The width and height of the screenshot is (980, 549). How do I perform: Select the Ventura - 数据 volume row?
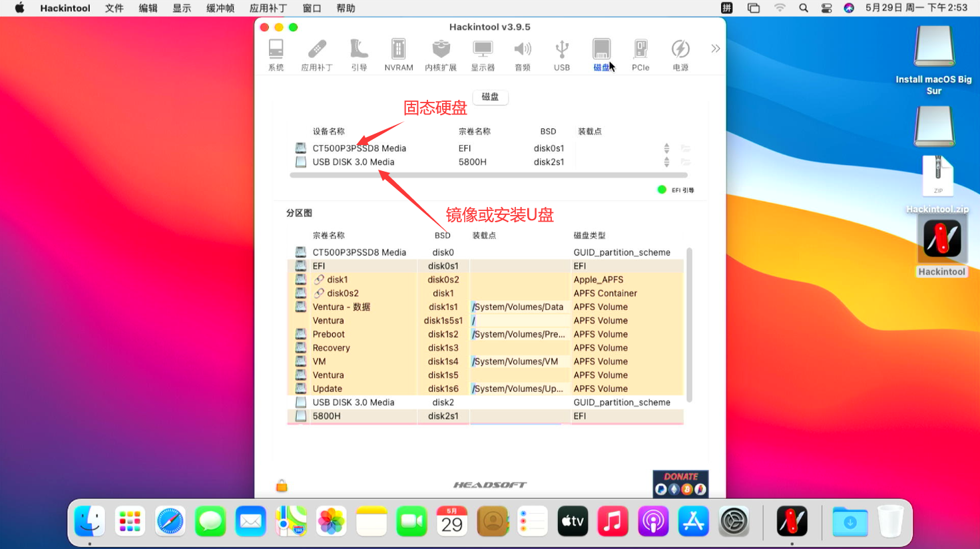[x=485, y=307]
